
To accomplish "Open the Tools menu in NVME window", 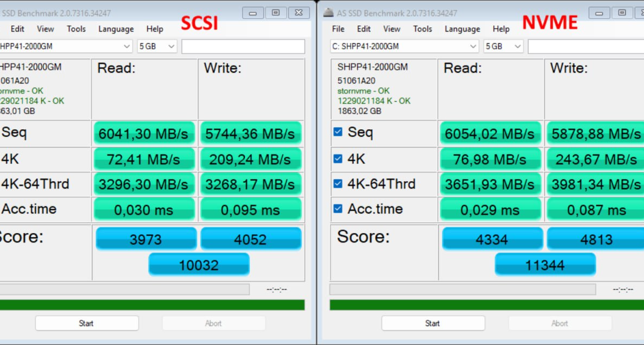I will coord(422,29).
